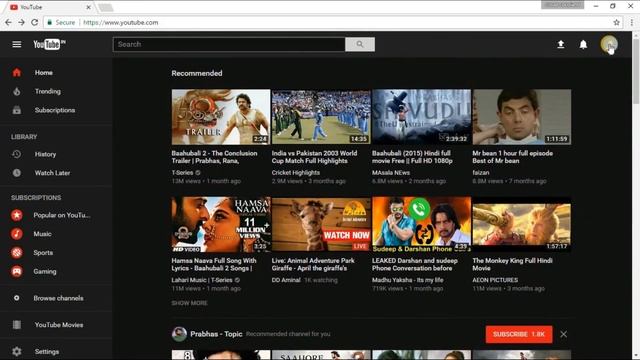
Task: Click the Settings gear icon
Action: pos(17,351)
